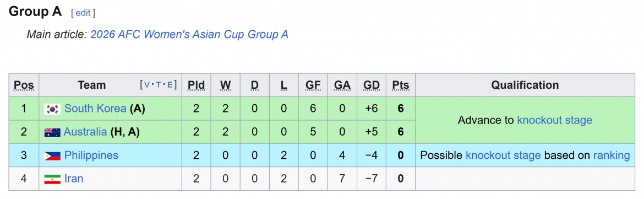
Task: Click the V view template link
Action: coord(146,85)
